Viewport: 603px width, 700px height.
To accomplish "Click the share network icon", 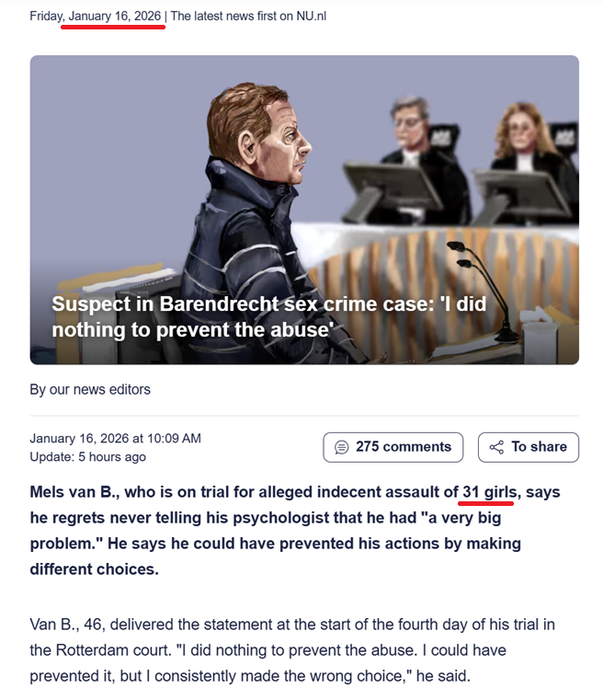I will pos(496,447).
